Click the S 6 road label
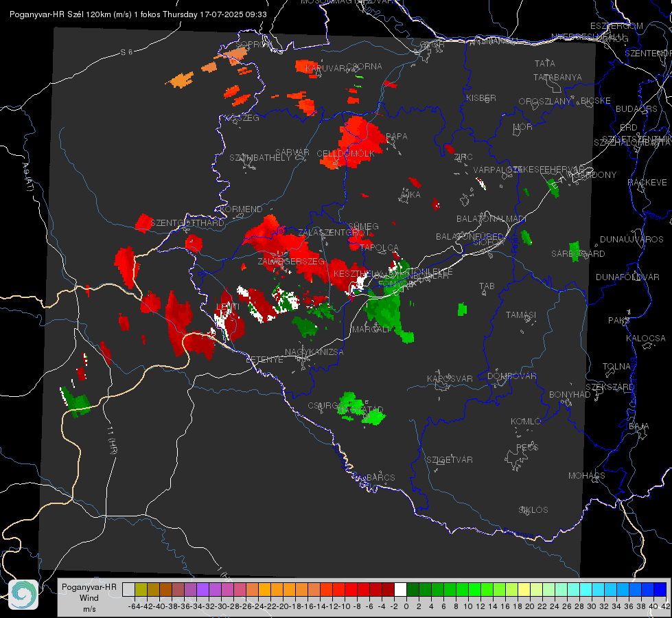This screenshot has width=672, height=618. pos(126,52)
